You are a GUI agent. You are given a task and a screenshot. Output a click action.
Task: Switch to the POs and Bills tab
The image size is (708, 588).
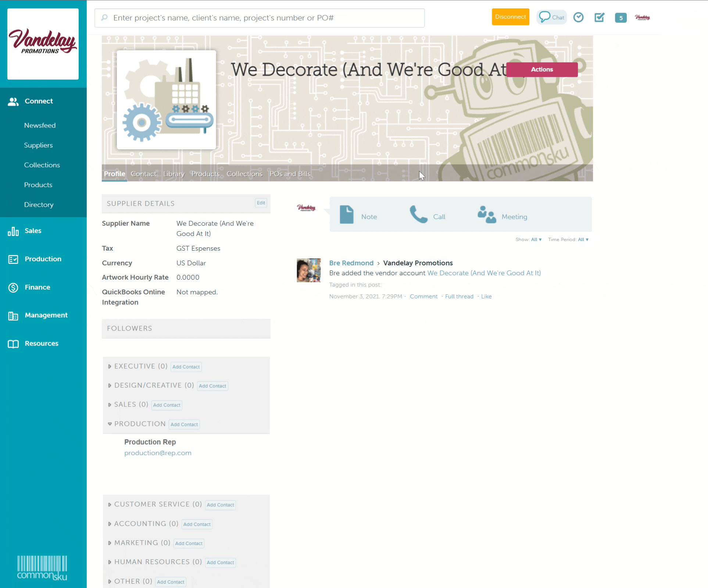tap(290, 174)
